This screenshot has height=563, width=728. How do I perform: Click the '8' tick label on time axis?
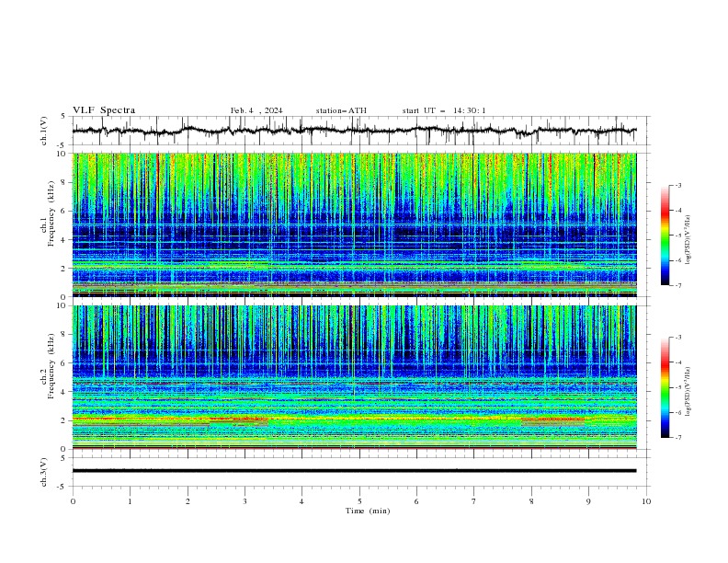pos(531,501)
